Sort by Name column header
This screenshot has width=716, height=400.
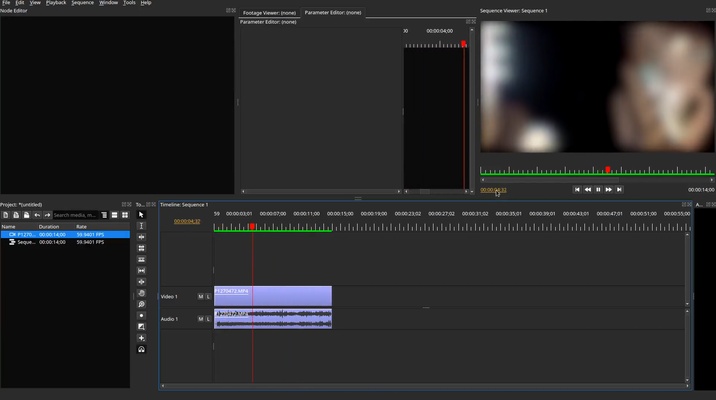click(18, 226)
